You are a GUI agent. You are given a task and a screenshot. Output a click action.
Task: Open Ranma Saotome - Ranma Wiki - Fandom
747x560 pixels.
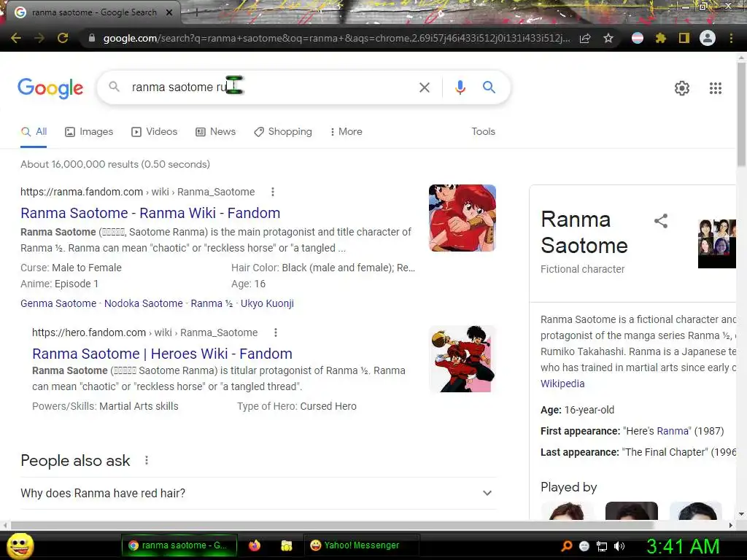[x=150, y=213]
